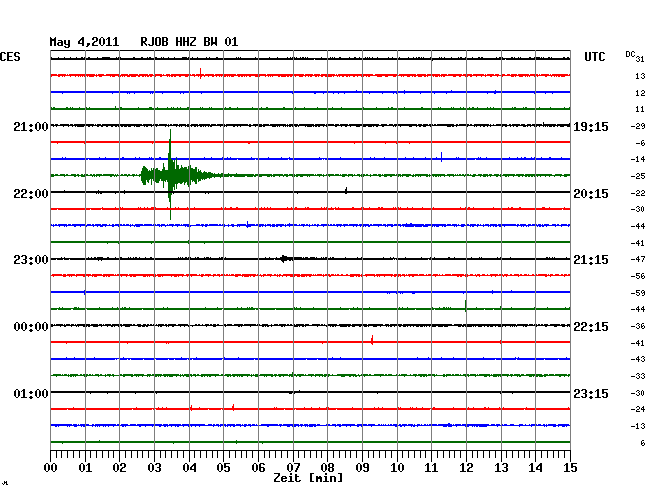Click the DC offset value "-33"

click(638, 376)
